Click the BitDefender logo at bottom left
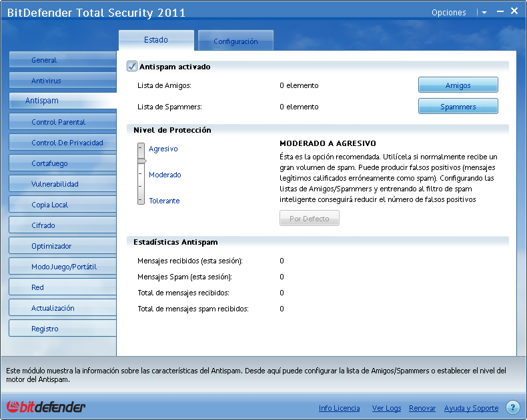Image resolution: width=527 pixels, height=420 pixels. [46, 407]
